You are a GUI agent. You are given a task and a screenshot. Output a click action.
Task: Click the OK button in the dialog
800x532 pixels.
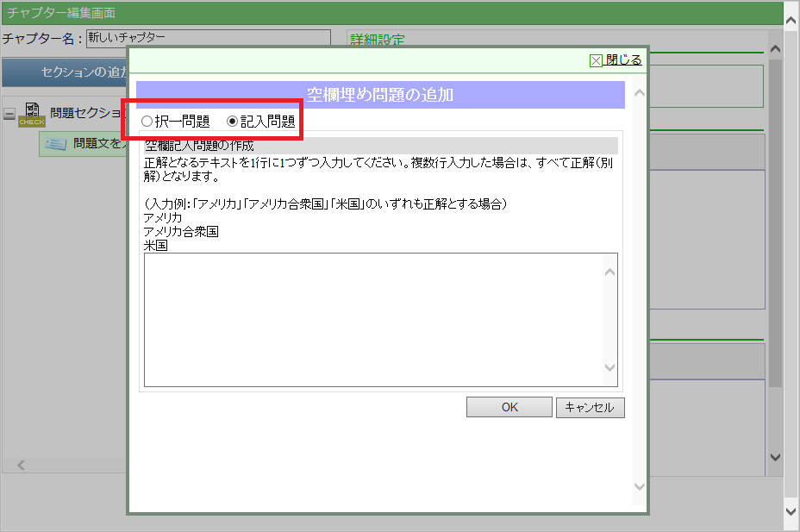[509, 407]
